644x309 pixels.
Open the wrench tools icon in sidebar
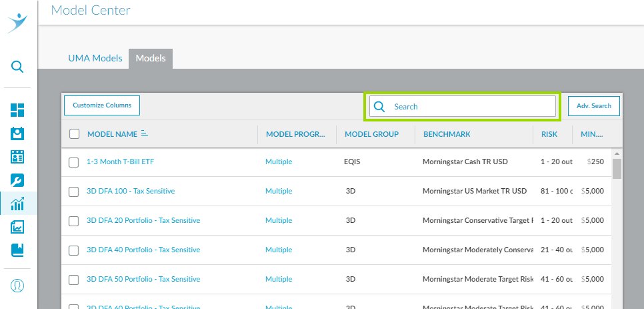pyautogui.click(x=18, y=180)
